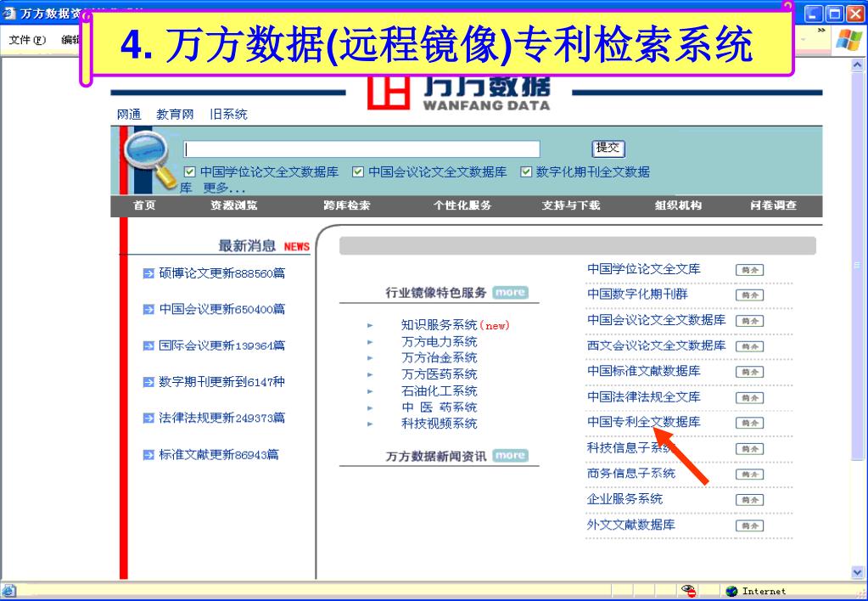Open 简介 icon for 西文会议论文全文数据库

[749, 346]
